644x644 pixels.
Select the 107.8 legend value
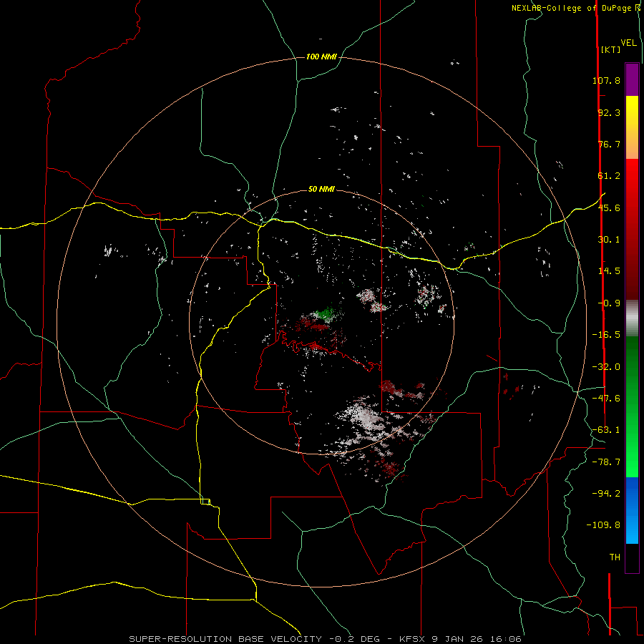(606, 80)
